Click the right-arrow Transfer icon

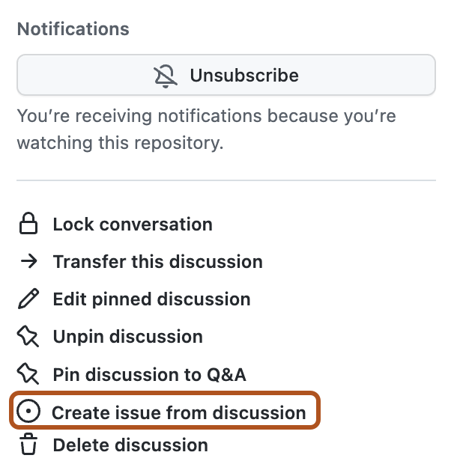tap(28, 262)
